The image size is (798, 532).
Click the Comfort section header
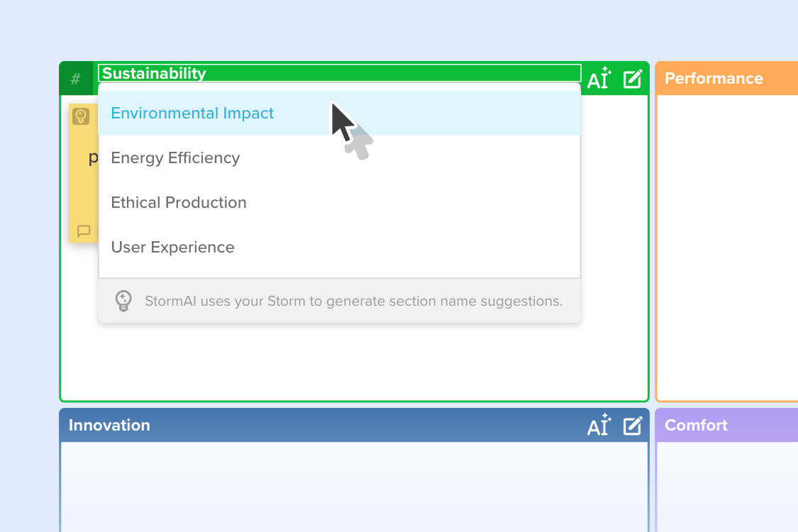(726, 425)
